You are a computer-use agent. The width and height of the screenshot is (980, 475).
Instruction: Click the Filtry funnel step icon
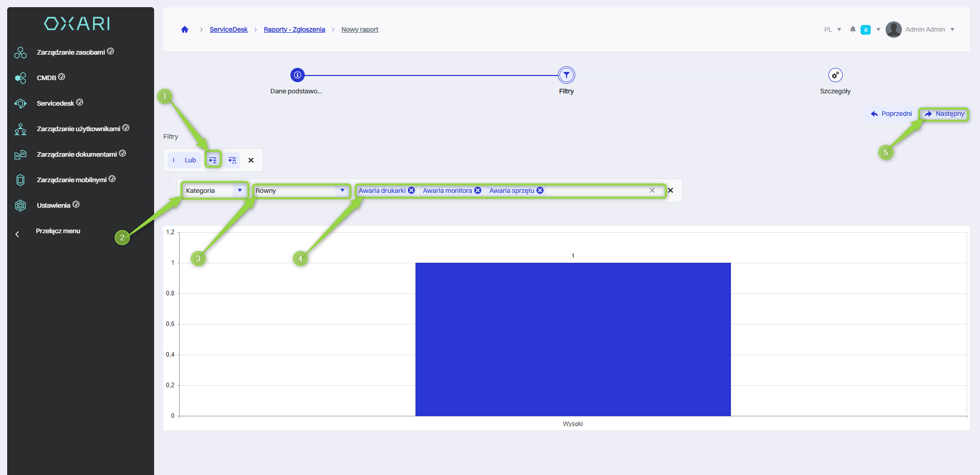pos(566,75)
